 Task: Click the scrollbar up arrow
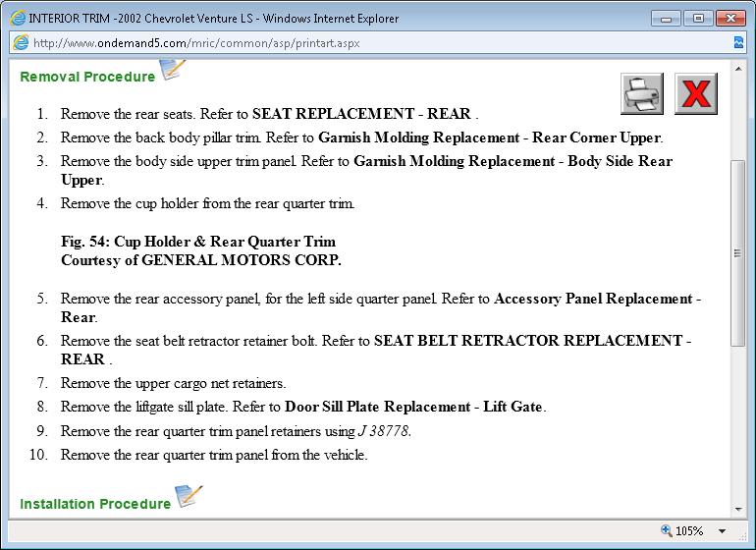point(738,69)
